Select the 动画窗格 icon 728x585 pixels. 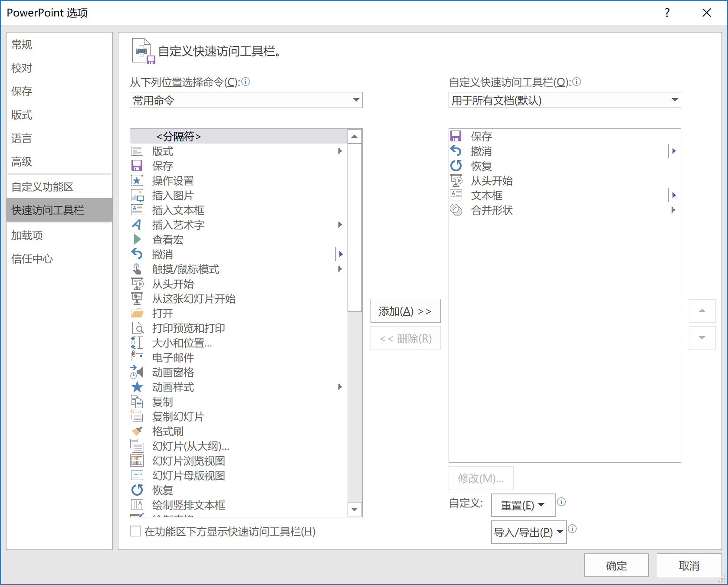click(137, 372)
